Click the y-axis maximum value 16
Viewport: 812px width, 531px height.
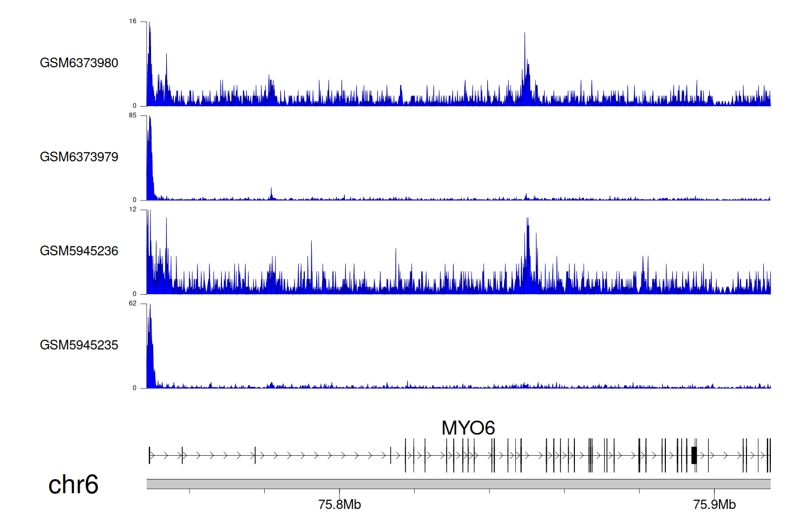[x=133, y=22]
